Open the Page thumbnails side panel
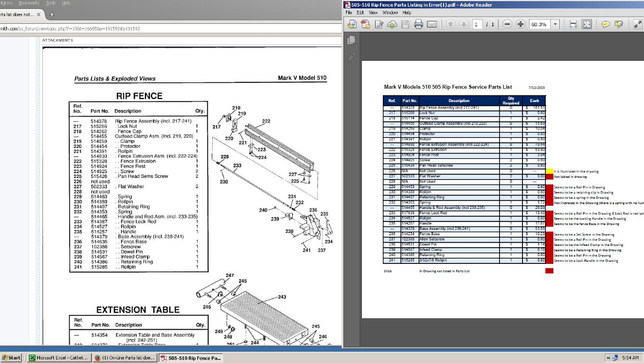 [x=351, y=40]
